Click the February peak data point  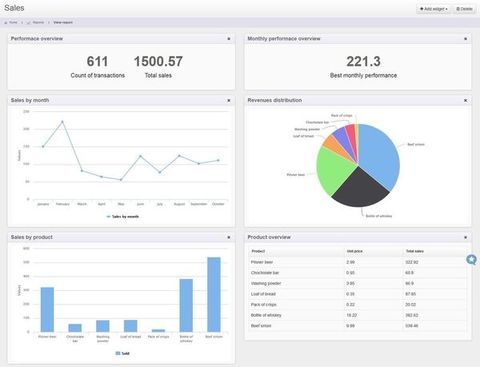point(62,122)
